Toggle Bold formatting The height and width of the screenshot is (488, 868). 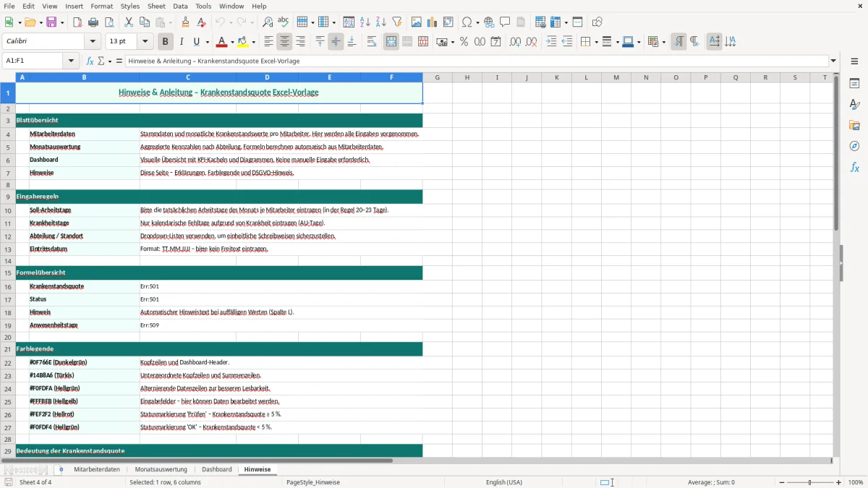tap(165, 42)
